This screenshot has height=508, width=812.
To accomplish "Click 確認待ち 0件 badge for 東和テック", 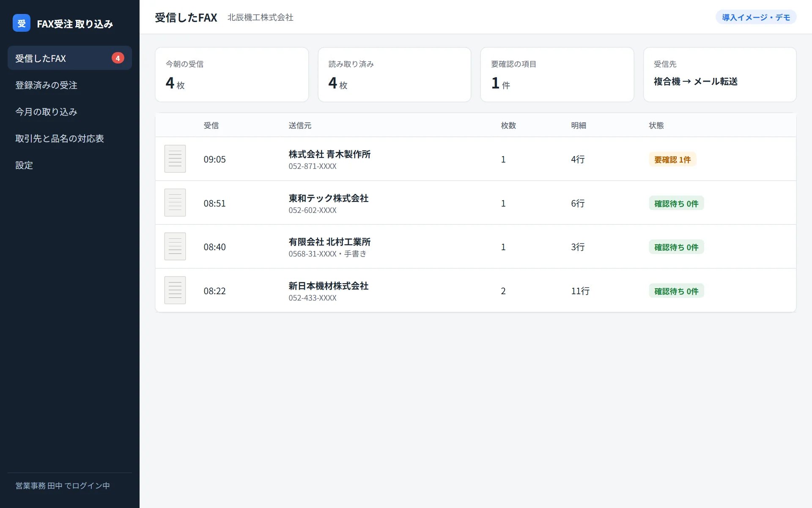I will coord(676,203).
